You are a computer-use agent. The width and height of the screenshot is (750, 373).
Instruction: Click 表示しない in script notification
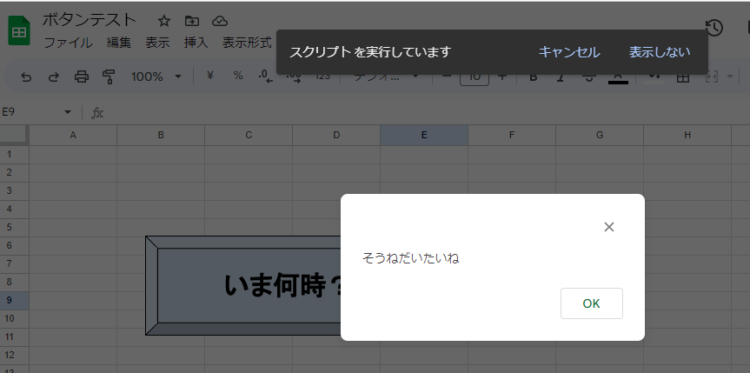click(x=660, y=52)
